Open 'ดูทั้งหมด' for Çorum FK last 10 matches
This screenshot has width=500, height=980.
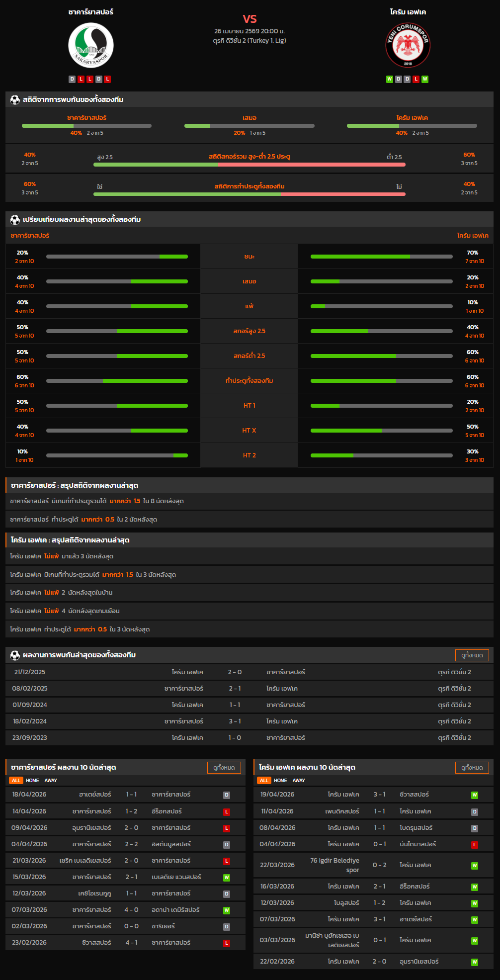pyautogui.click(x=472, y=768)
